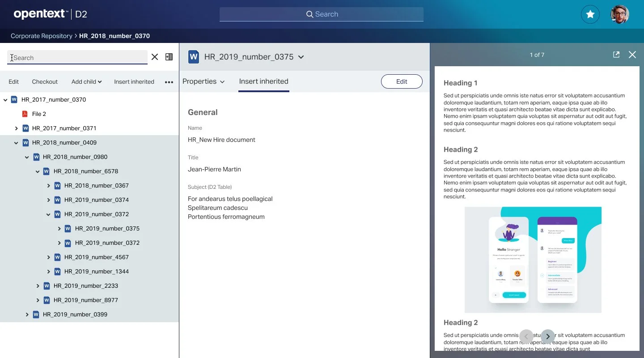Image resolution: width=644 pixels, height=358 pixels.
Task: Click the title value Jean-Pierre Martin
Action: tap(214, 169)
